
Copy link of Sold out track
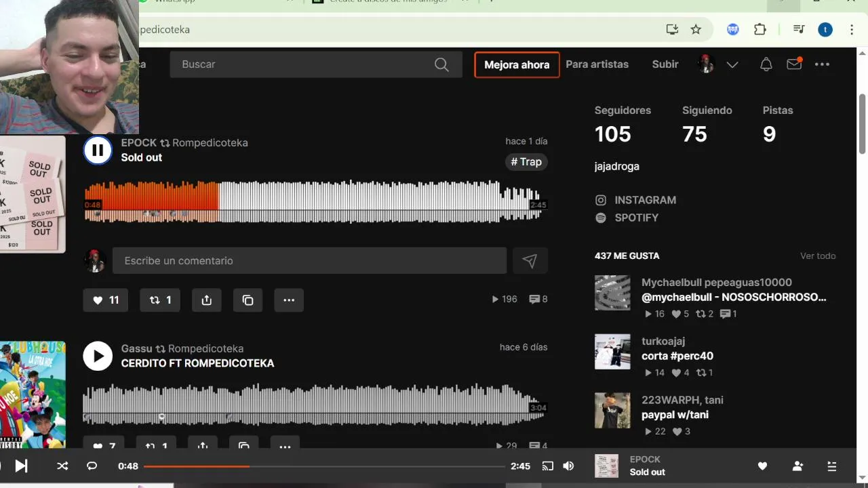[248, 300]
